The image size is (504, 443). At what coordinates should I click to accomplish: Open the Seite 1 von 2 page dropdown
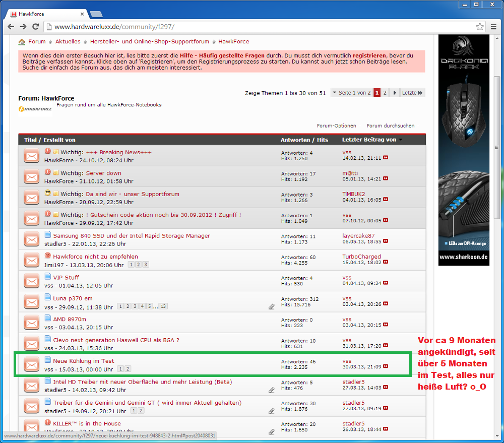pos(351,93)
